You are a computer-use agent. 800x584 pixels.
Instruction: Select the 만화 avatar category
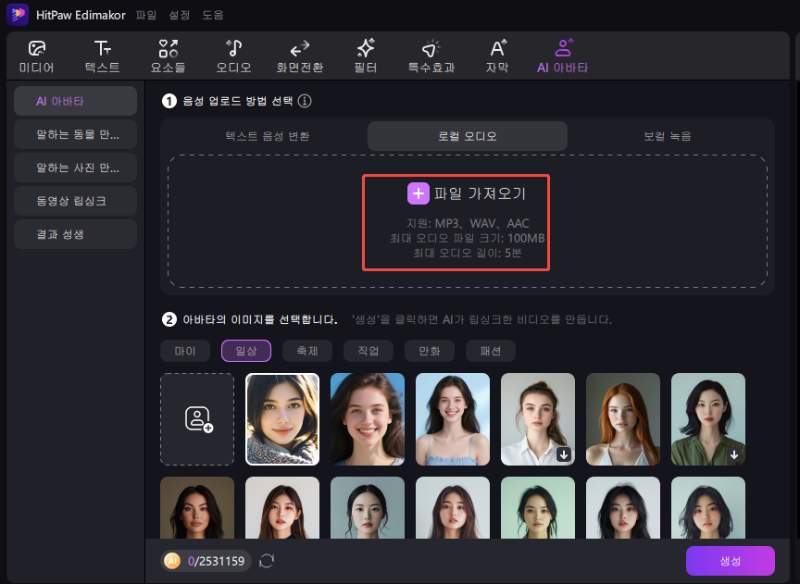[428, 351]
